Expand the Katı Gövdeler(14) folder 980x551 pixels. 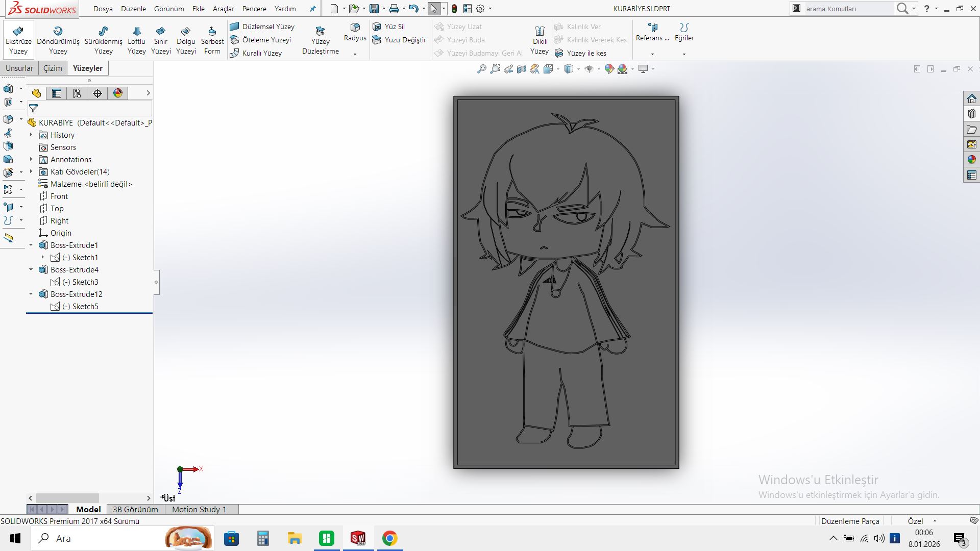point(31,172)
